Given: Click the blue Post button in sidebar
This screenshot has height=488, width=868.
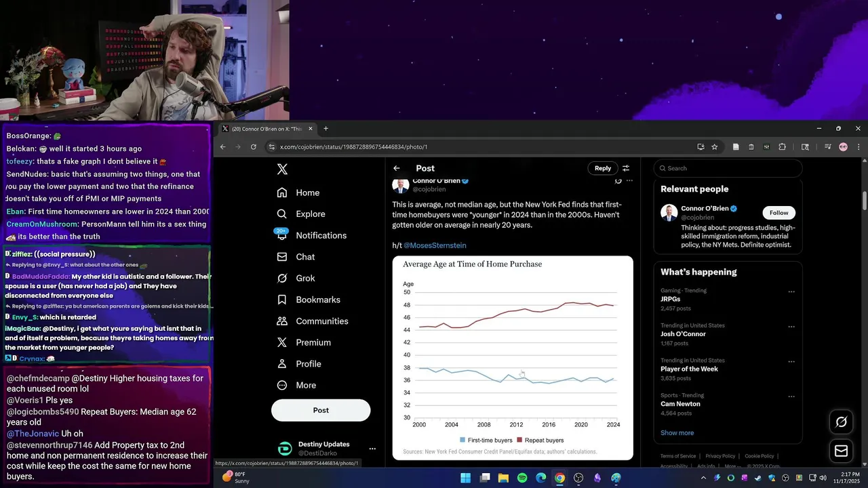Looking at the screenshot, I should tap(321, 410).
